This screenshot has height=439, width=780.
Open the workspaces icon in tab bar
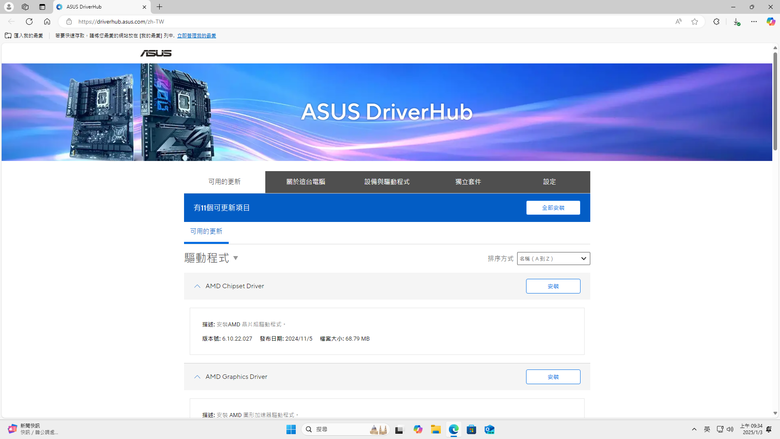click(x=25, y=7)
